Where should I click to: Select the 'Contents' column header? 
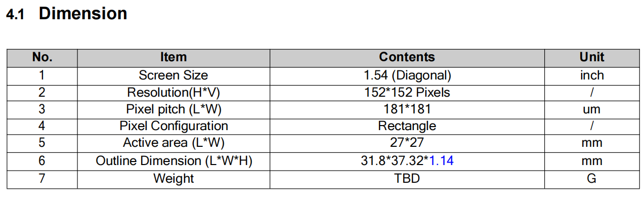(x=407, y=58)
